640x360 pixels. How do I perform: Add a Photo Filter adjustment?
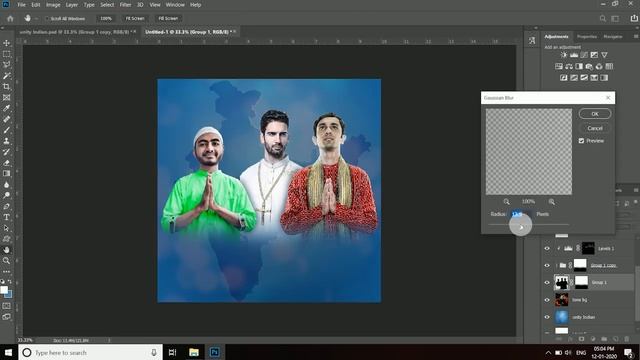point(589,66)
